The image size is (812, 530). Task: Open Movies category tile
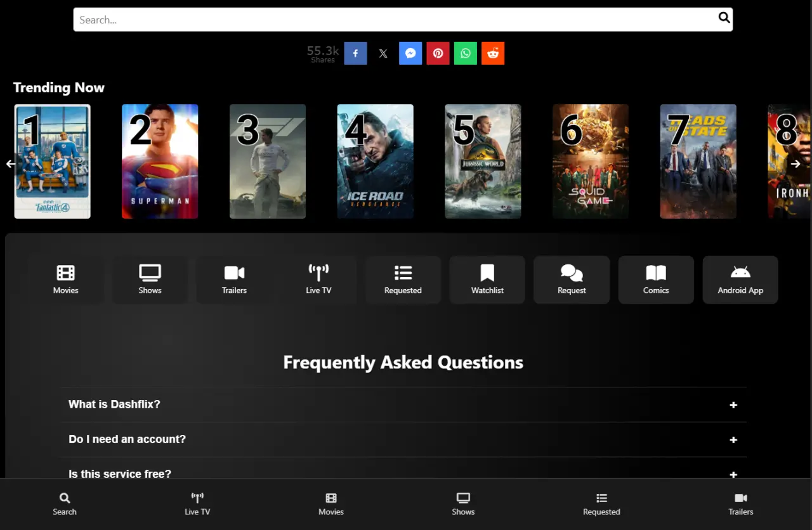[x=66, y=280]
